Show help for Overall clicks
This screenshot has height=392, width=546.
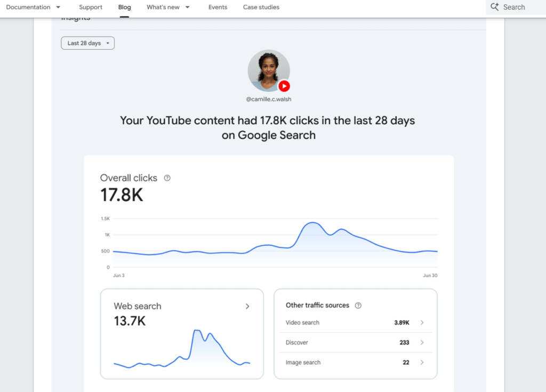point(167,178)
